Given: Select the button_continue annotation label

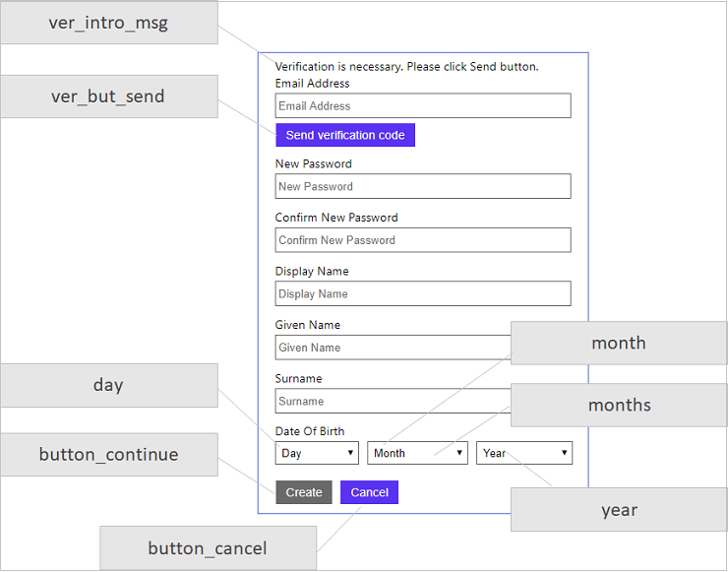Looking at the screenshot, I should 109,455.
